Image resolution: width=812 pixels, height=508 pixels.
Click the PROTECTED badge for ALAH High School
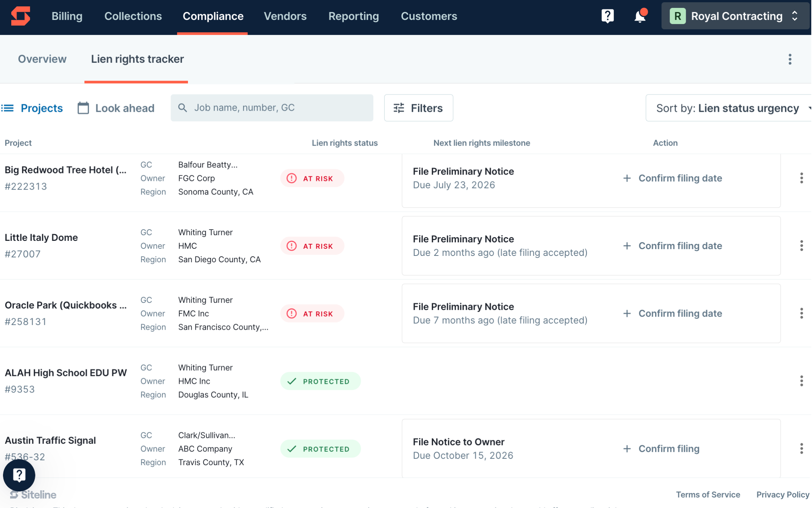click(320, 381)
